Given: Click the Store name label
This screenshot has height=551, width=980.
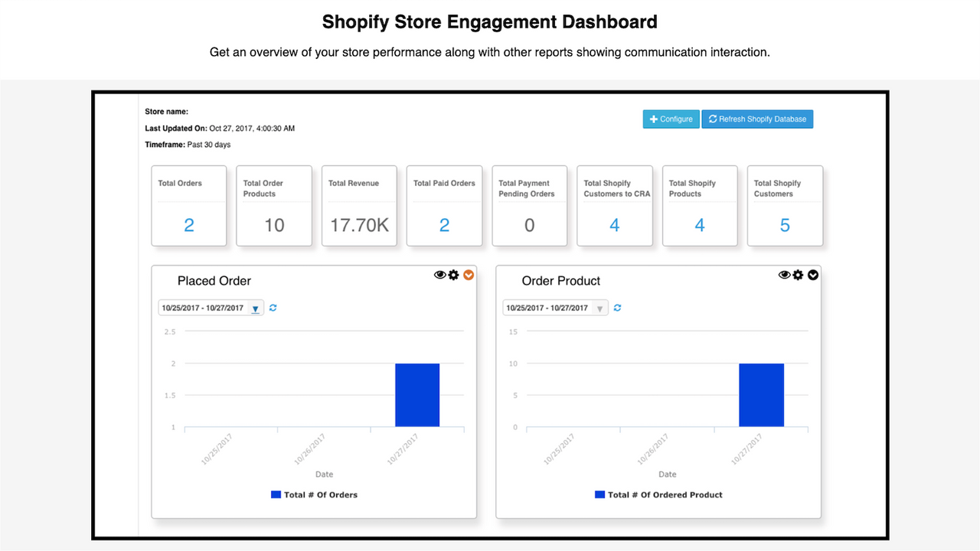Looking at the screenshot, I should 166,112.
